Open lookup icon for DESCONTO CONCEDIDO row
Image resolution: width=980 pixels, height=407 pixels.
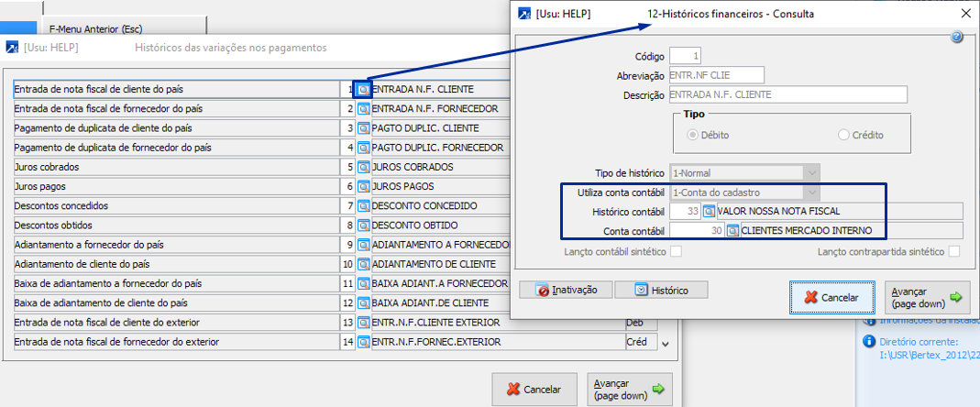(363, 206)
